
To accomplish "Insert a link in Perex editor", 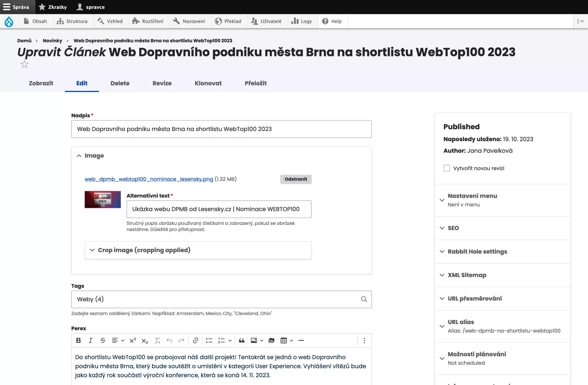I will (196, 340).
